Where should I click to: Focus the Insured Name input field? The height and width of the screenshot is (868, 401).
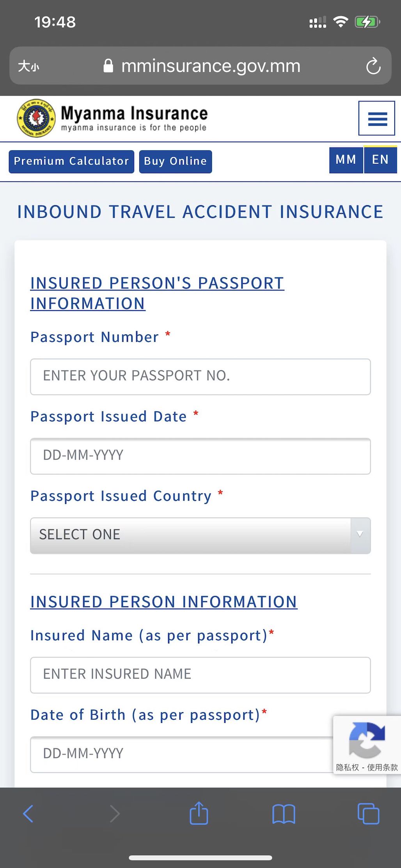coord(200,675)
